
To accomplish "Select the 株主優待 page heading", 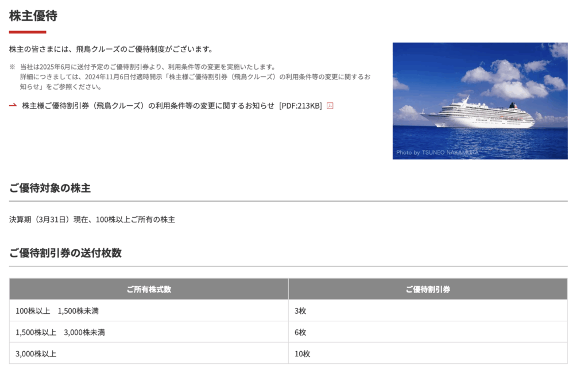I will pyautogui.click(x=33, y=16).
